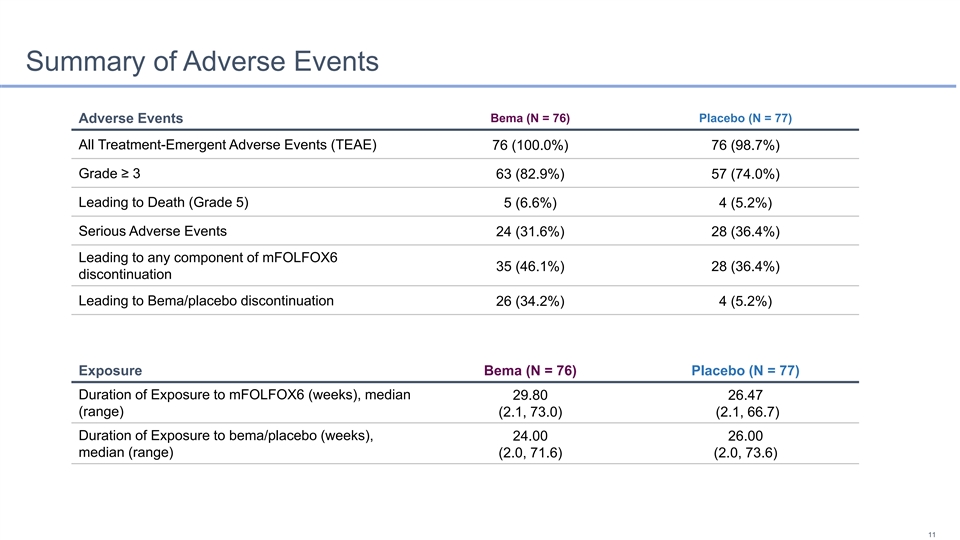The height and width of the screenshot is (540, 960).
Task: Click the "63 (82.9%)" value
Action: point(530,175)
